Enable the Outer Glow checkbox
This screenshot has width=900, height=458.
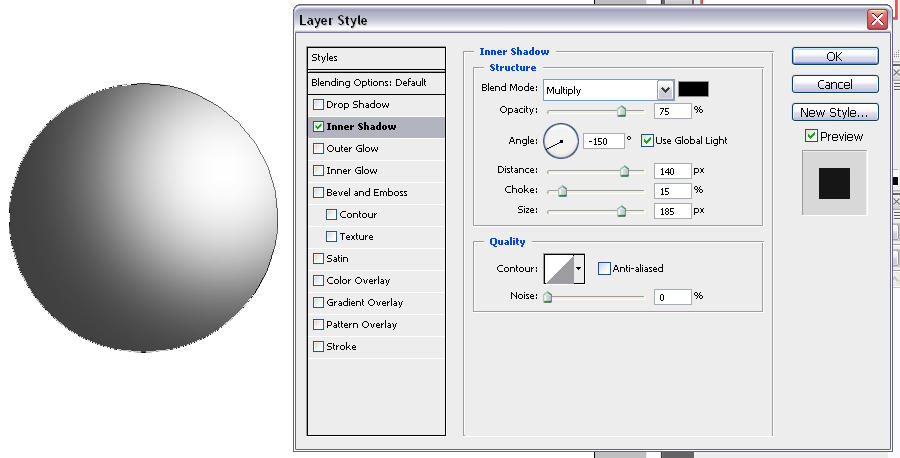(318, 148)
